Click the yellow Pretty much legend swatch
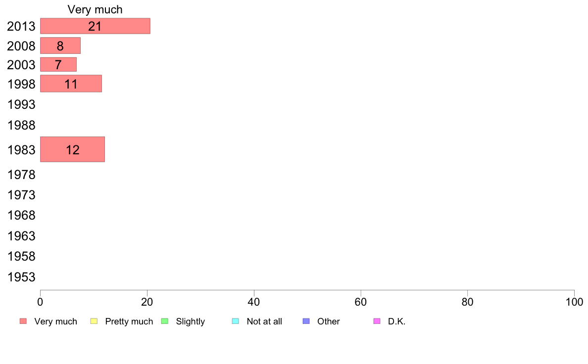 tap(94, 321)
